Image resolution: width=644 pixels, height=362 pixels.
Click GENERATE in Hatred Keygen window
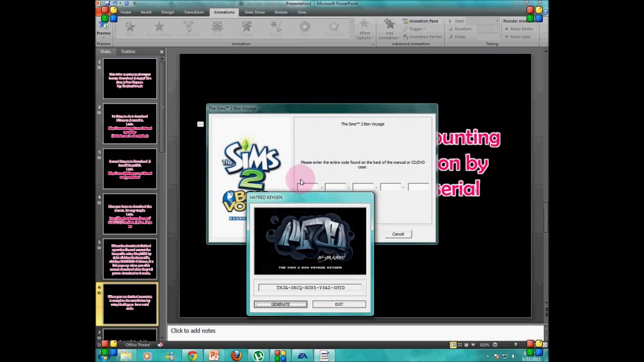pyautogui.click(x=280, y=304)
